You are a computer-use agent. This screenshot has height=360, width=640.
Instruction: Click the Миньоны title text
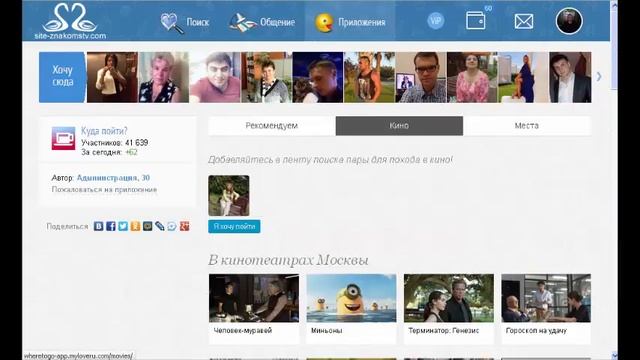[327, 331]
